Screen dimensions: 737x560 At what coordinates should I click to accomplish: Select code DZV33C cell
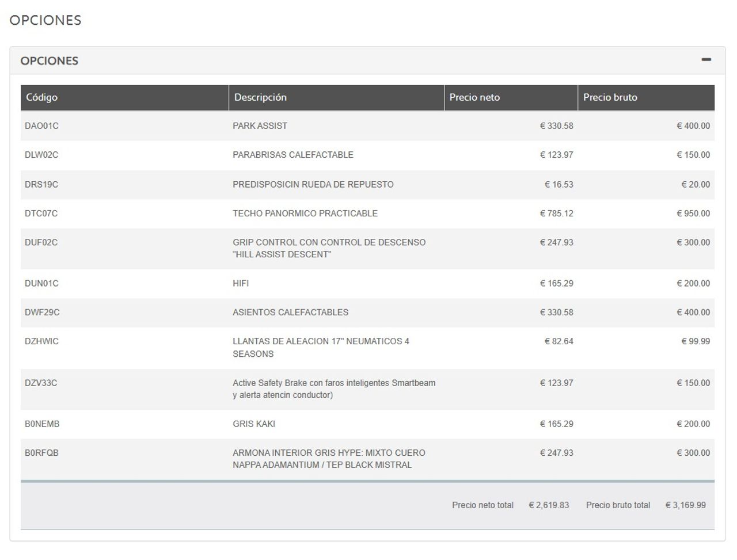click(41, 383)
